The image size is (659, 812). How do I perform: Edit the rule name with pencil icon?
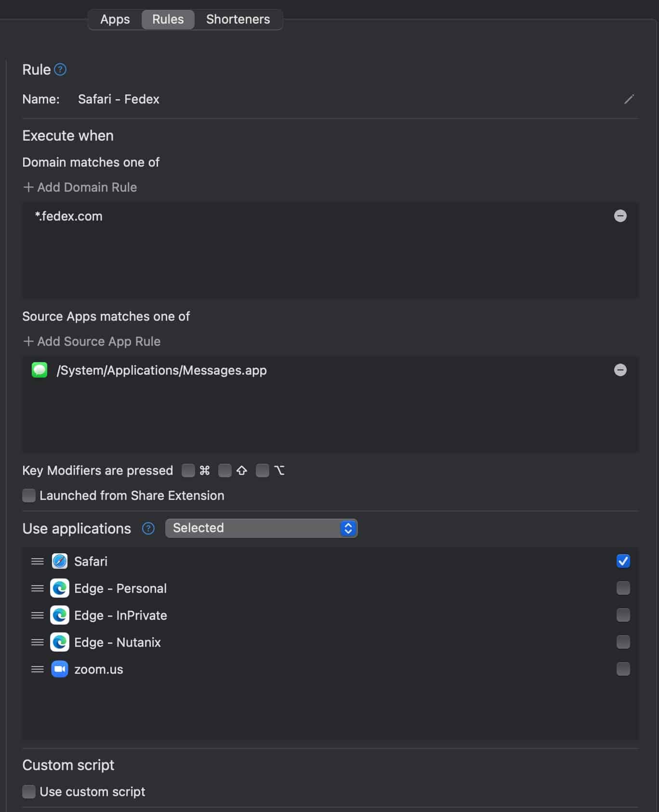[x=629, y=99]
